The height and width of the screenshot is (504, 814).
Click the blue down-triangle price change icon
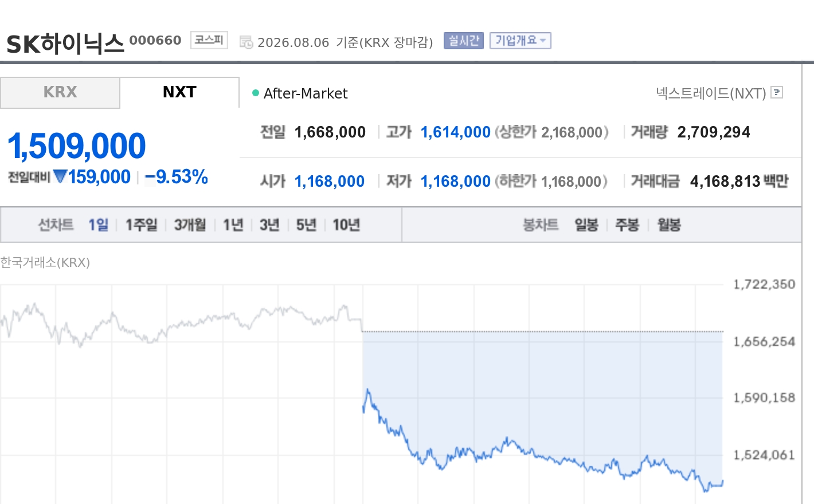(60, 176)
